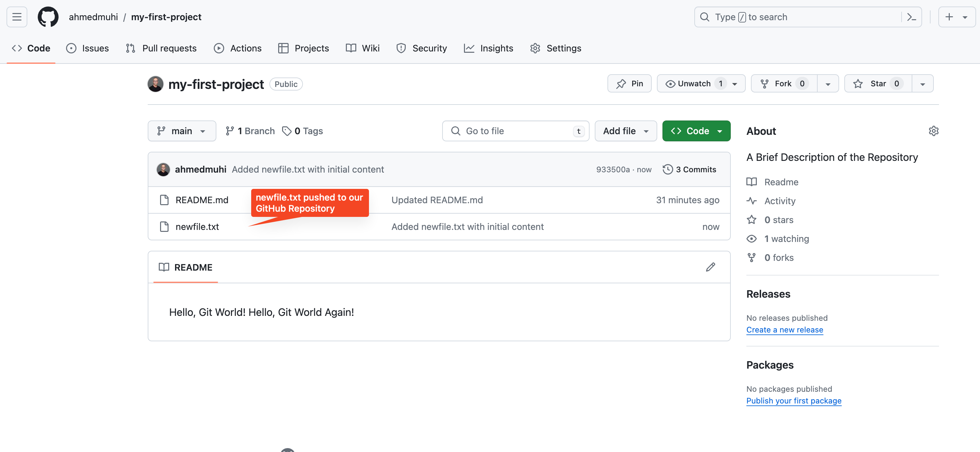
Task: Open 'Updated README.md' commit message
Action: coord(437,200)
